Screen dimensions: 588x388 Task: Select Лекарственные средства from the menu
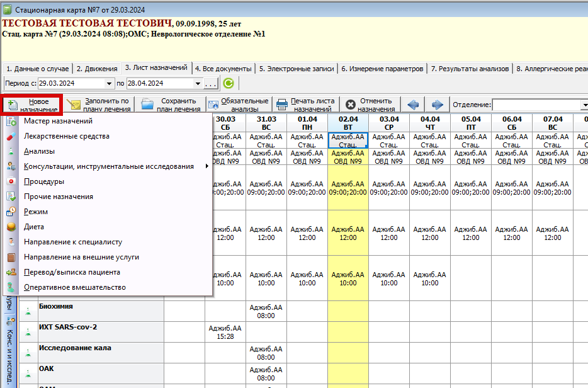click(66, 136)
